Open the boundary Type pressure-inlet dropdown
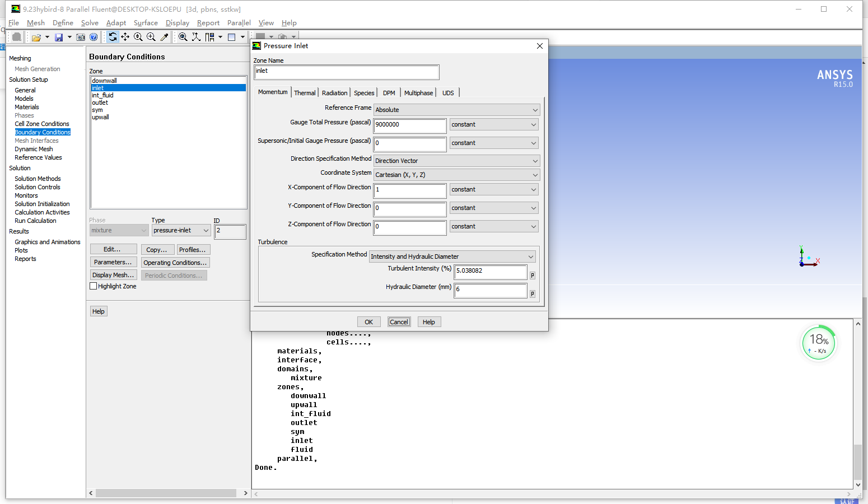Screen dimensions: 868x504 tap(181, 230)
